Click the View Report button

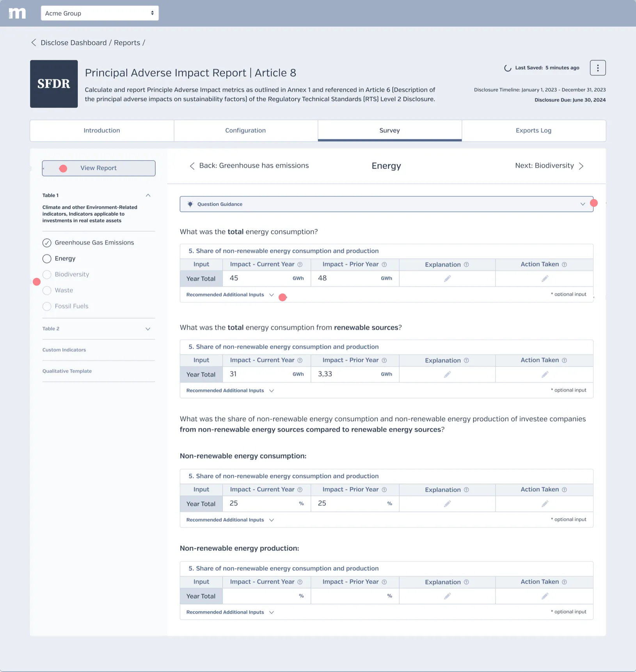pyautogui.click(x=99, y=168)
